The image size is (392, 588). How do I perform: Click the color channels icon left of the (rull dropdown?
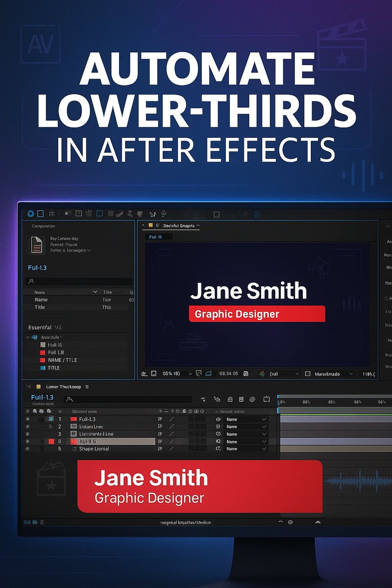coord(262,373)
